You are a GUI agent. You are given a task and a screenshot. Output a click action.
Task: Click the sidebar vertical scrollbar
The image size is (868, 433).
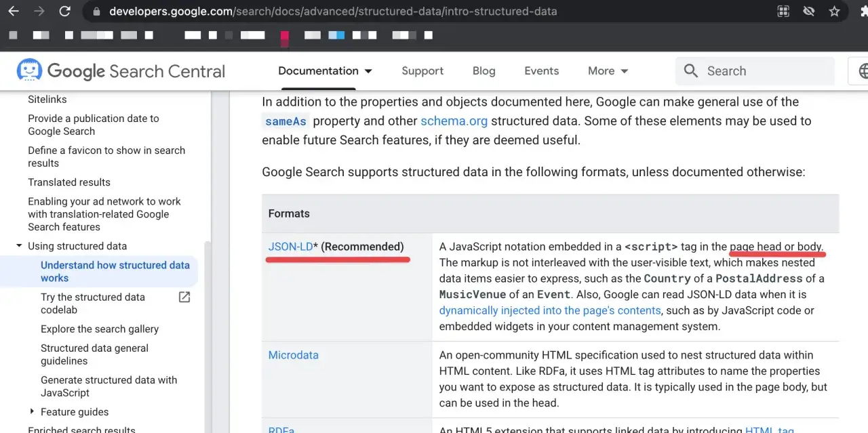pos(208,337)
